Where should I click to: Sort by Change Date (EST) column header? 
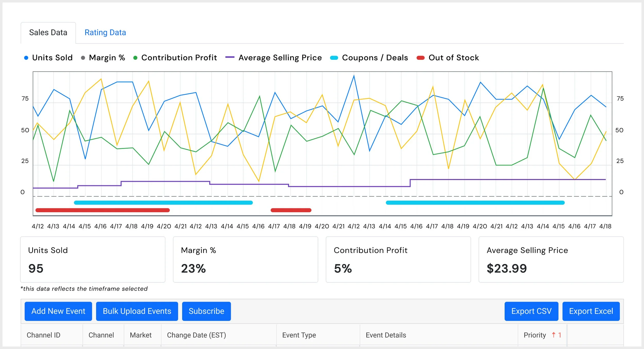(196, 335)
